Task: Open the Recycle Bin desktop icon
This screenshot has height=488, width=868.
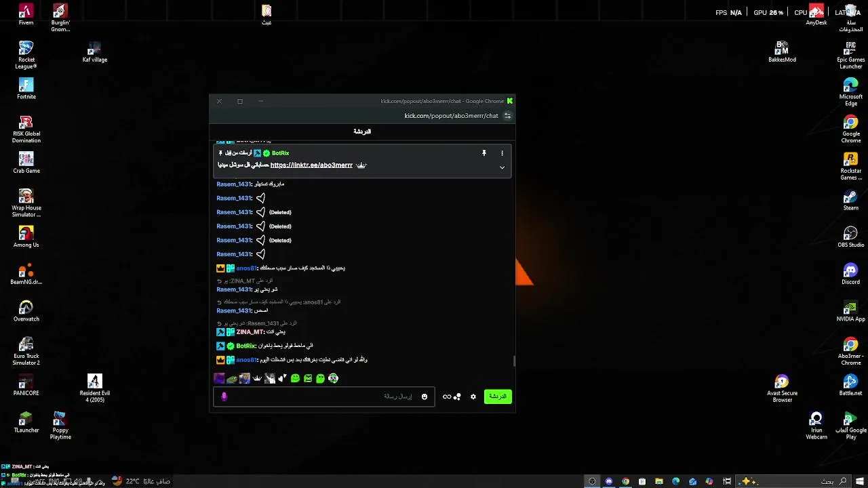Action: [850, 18]
